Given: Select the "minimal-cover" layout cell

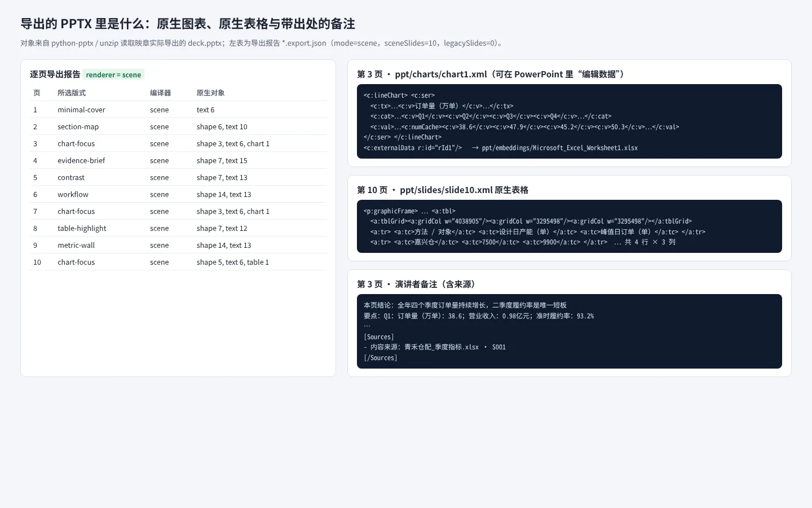Looking at the screenshot, I should (81, 110).
